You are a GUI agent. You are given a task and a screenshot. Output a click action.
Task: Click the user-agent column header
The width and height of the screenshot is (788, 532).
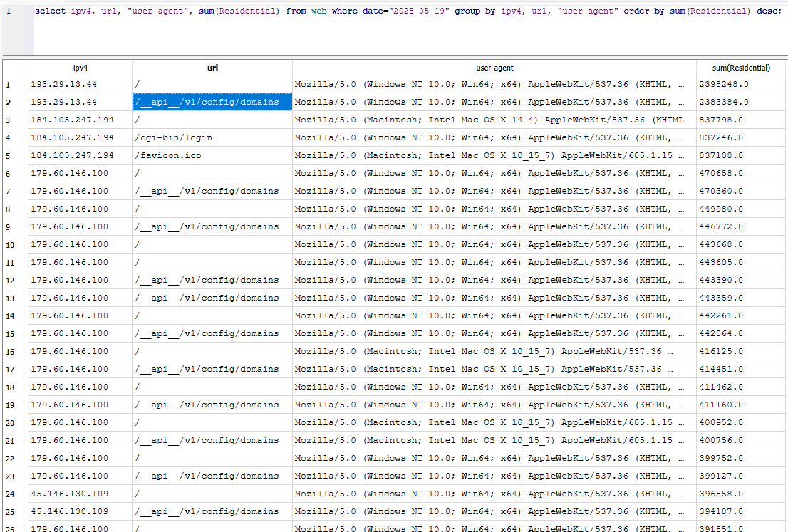click(x=494, y=68)
